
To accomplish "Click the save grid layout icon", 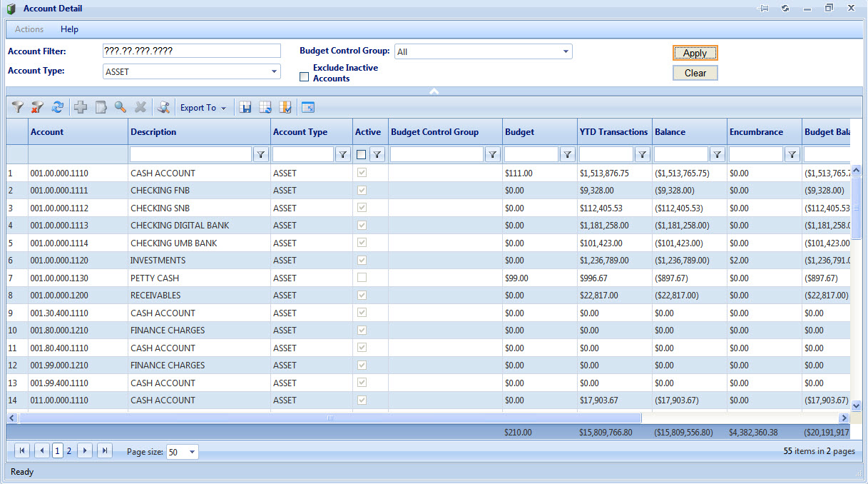I will pyautogui.click(x=245, y=108).
